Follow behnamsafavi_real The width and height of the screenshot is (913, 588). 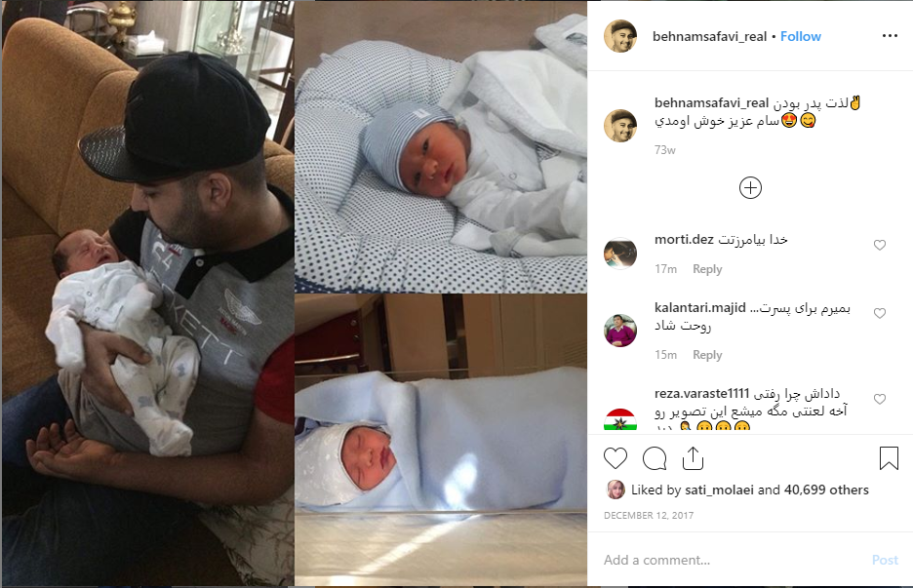[801, 36]
